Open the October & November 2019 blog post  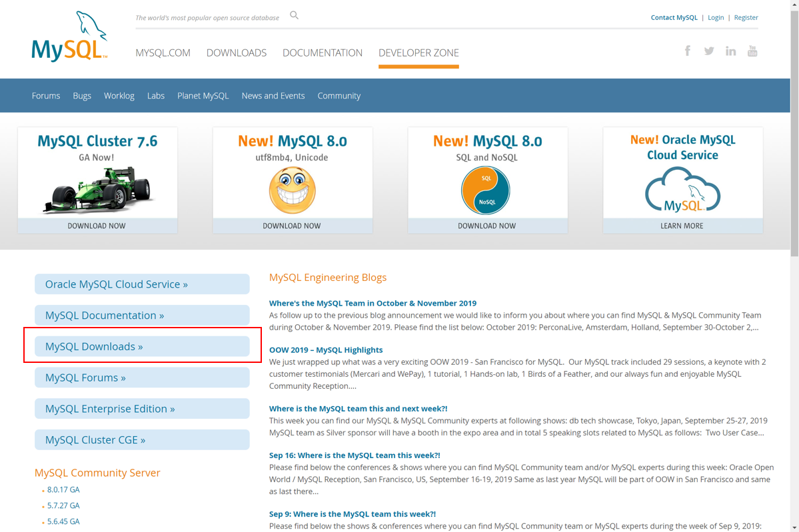[x=373, y=303]
